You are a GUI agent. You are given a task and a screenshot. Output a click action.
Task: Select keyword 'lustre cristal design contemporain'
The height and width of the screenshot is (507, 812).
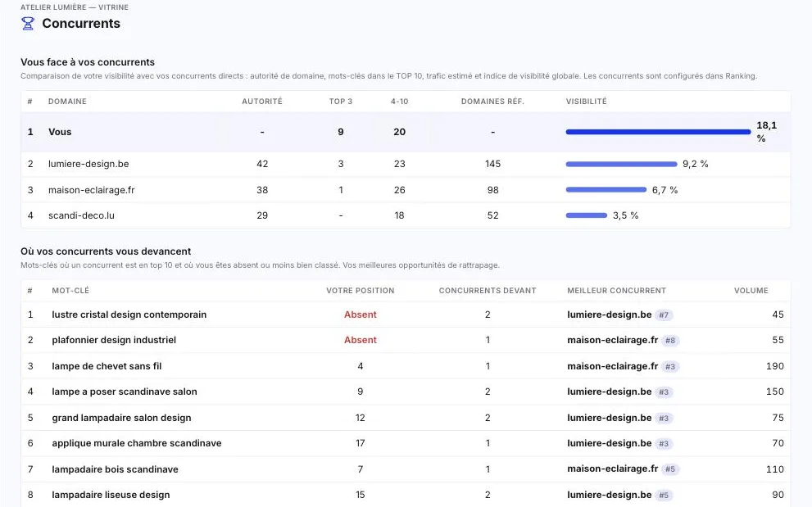point(129,315)
